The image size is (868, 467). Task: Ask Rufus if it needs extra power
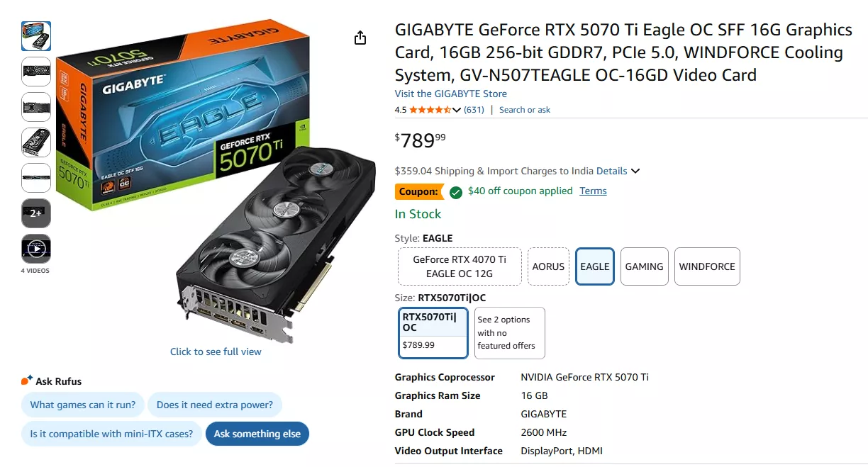(215, 404)
